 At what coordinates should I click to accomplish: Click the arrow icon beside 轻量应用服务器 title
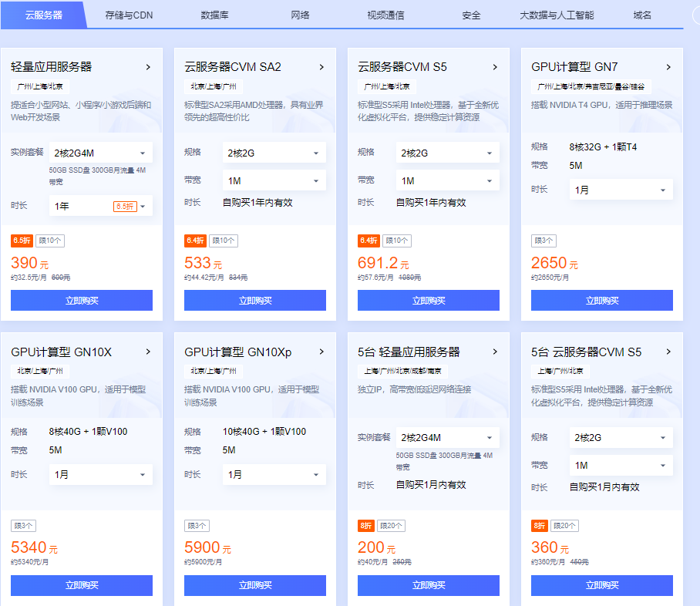(148, 67)
